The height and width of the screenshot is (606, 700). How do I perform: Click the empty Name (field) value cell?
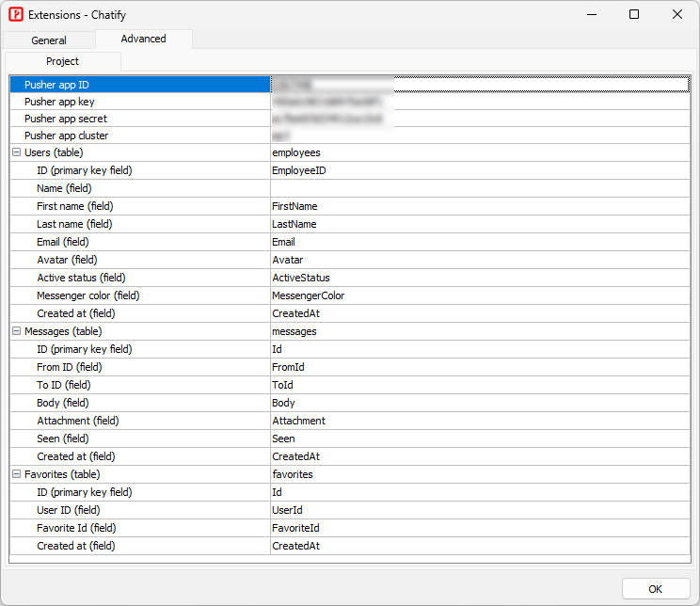(481, 188)
